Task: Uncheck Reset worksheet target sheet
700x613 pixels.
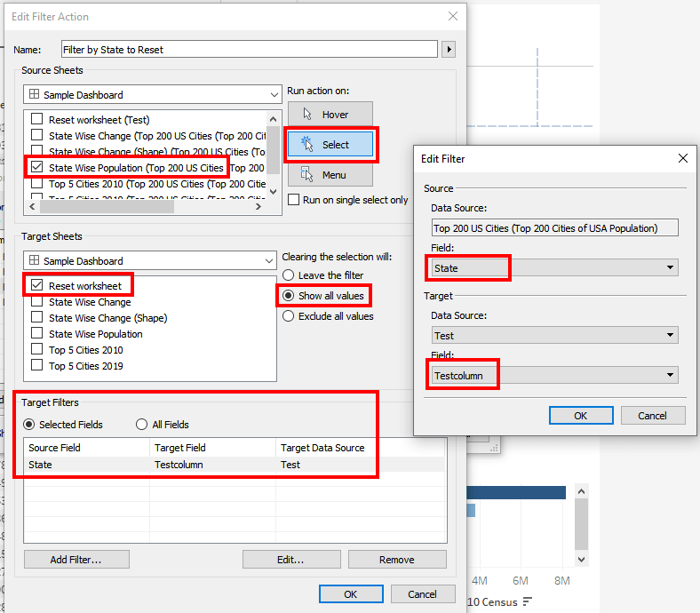Action: click(37, 285)
